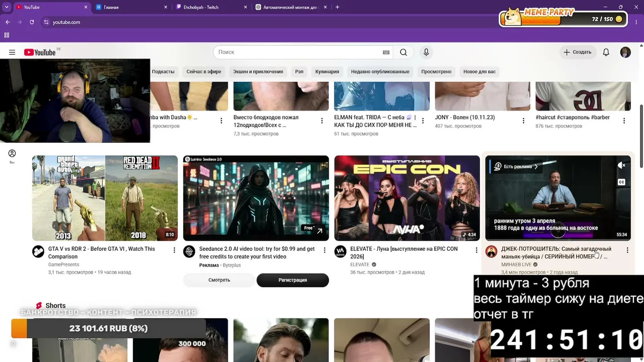Open the Byteplus advertiser avatar

[189, 251]
